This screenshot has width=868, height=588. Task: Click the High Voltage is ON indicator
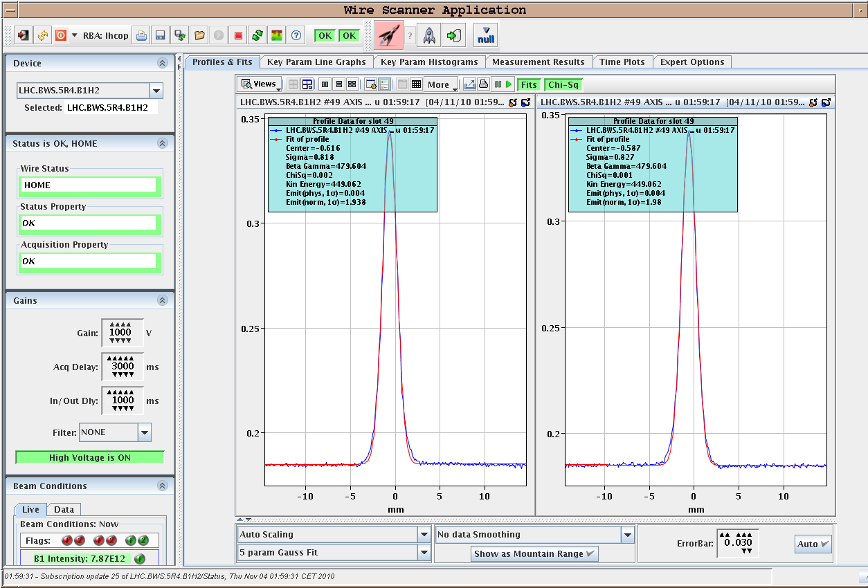click(90, 457)
